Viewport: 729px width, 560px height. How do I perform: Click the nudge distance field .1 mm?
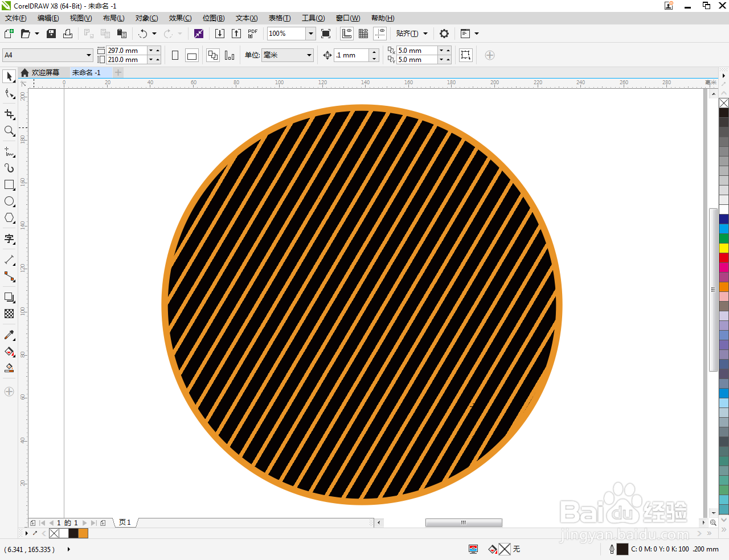(352, 55)
